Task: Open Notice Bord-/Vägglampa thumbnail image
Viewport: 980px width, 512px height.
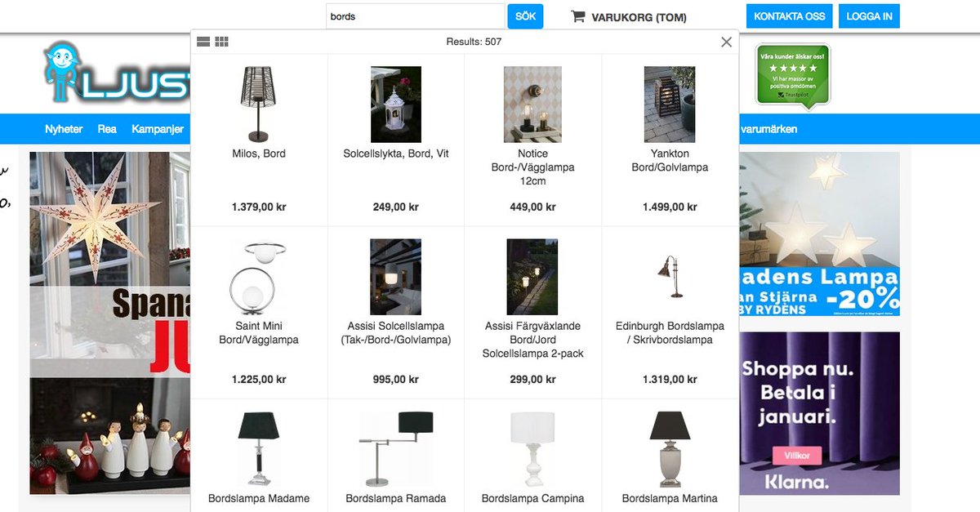Action: pos(532,105)
